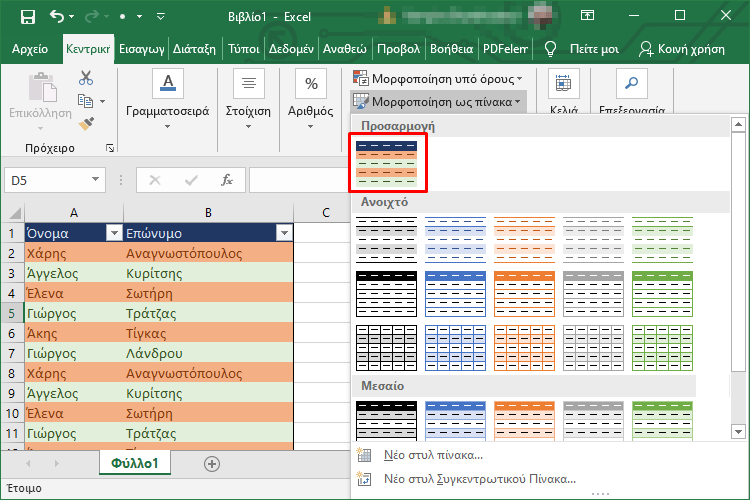Image resolution: width=750 pixels, height=500 pixels.
Task: Expand the Copy options arrow
Action: 102,101
